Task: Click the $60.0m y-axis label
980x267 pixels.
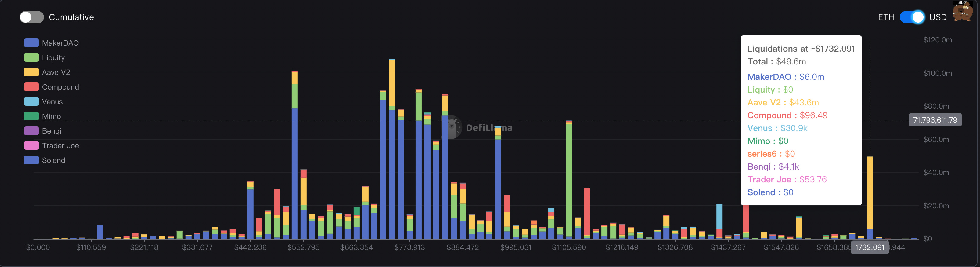Action: click(x=936, y=139)
